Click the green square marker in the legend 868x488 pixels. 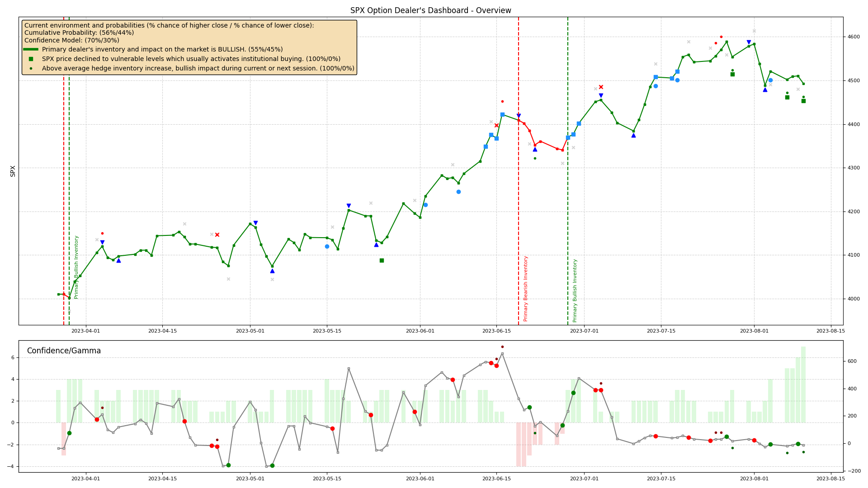(31, 59)
